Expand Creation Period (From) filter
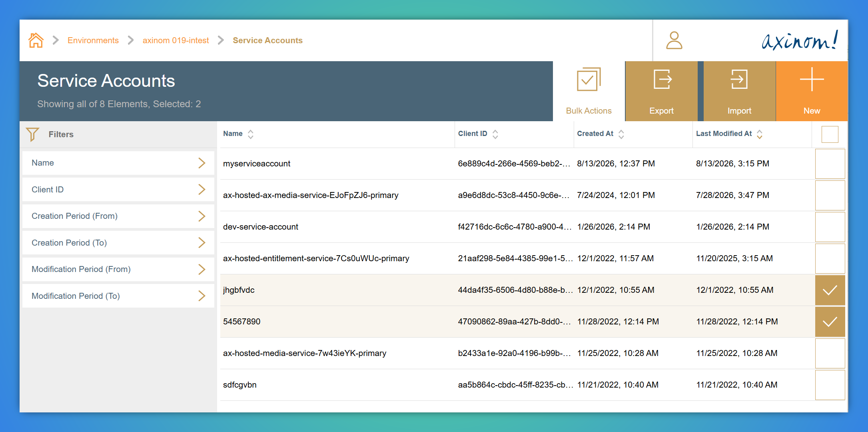Screen dimensions: 868x432 point(118,216)
